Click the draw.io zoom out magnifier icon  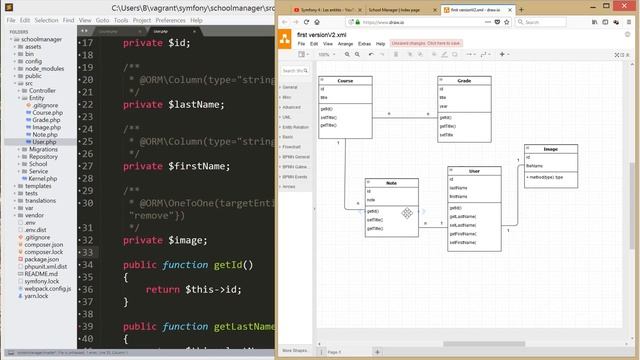pos(357,54)
